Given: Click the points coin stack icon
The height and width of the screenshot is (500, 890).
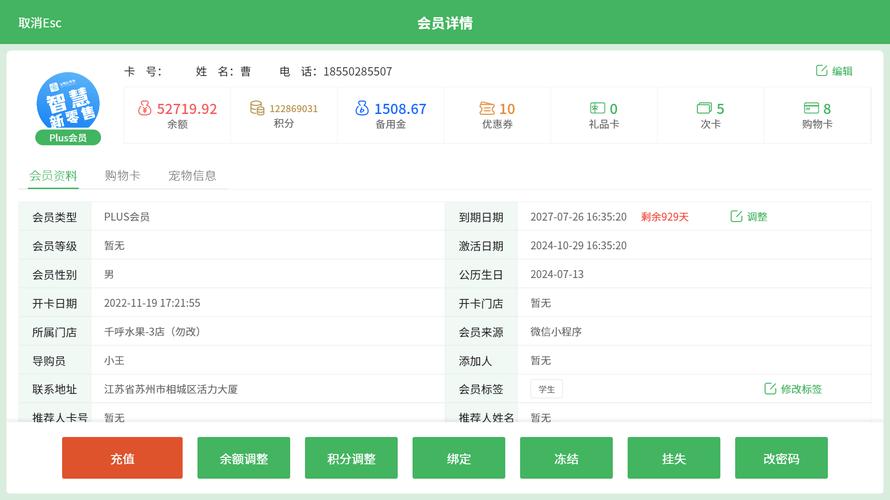Looking at the screenshot, I should point(257,108).
